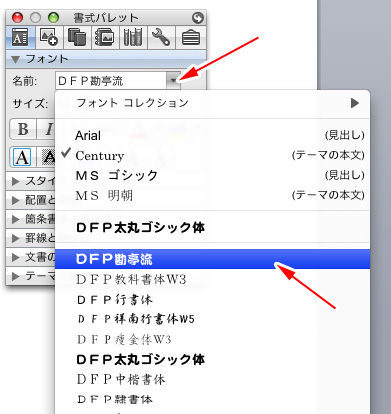This screenshot has width=391, height=414.
Task: Close the 書式パレット with red button
Action: pyautogui.click(x=17, y=18)
